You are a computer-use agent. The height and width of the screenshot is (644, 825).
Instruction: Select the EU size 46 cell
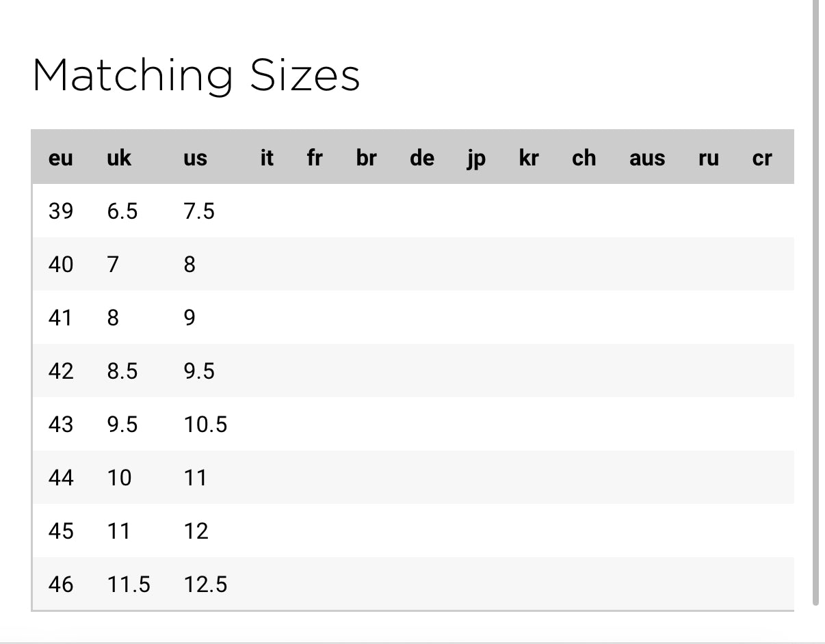coord(60,585)
